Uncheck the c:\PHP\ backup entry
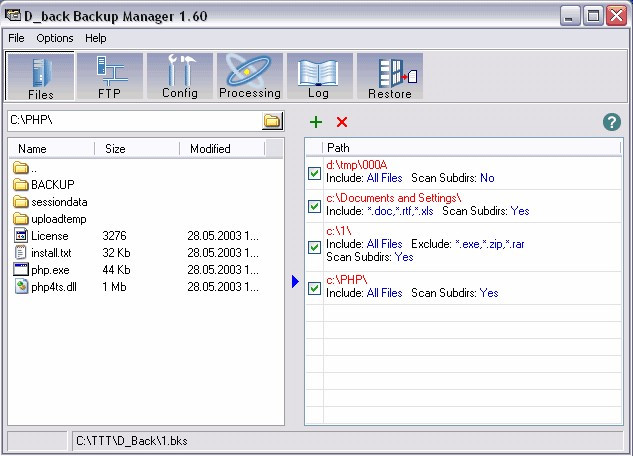This screenshot has width=633, height=456. (314, 289)
